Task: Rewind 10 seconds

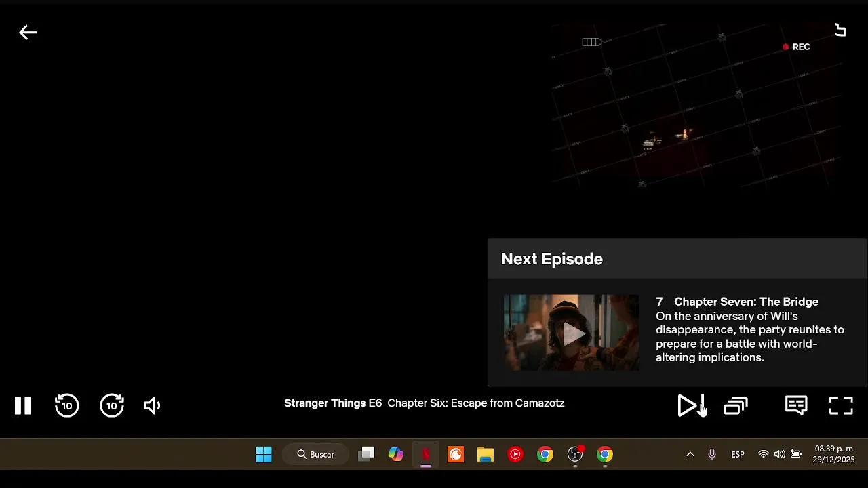Action: tap(66, 405)
